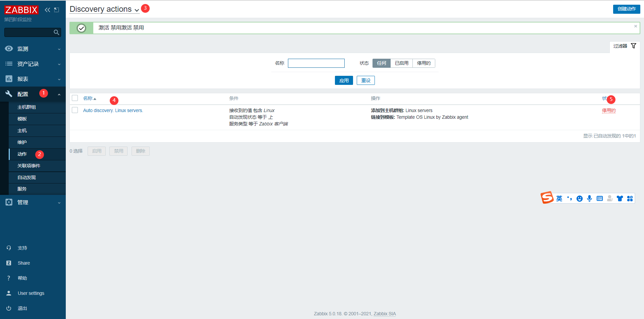Activate Sogou voice input microphone icon
Viewport: 644px width, 319px height.
pos(590,198)
